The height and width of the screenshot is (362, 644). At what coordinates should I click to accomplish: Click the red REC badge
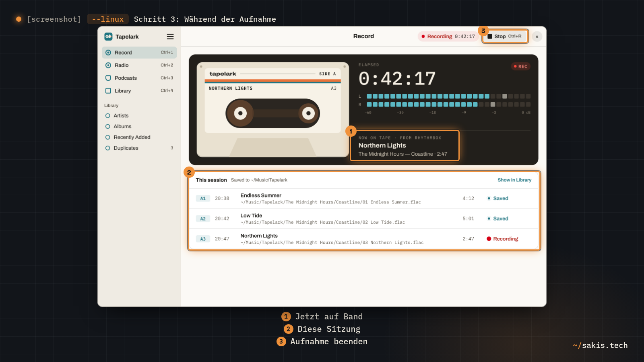click(521, 66)
